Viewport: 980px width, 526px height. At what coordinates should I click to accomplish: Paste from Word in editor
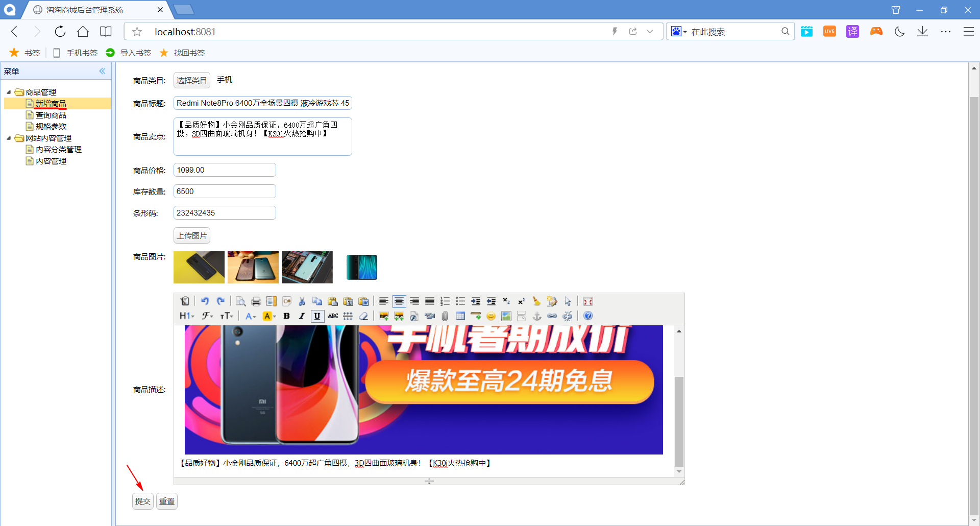[363, 301]
